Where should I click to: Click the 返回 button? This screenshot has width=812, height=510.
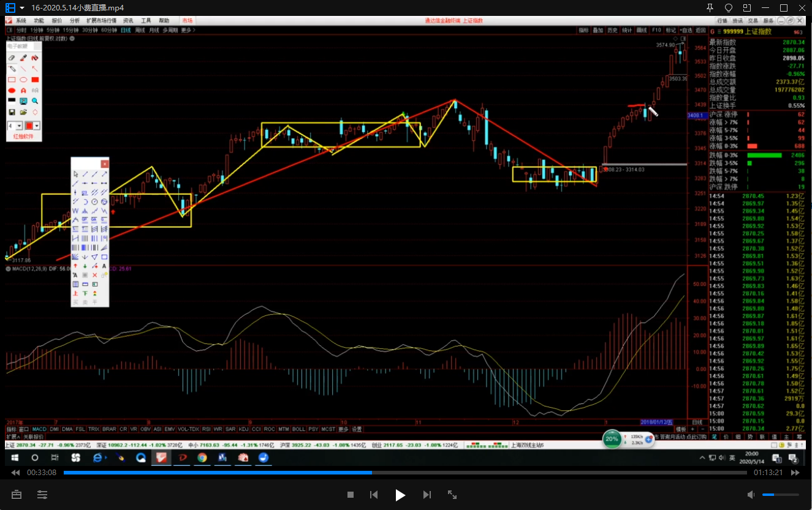tap(700, 30)
